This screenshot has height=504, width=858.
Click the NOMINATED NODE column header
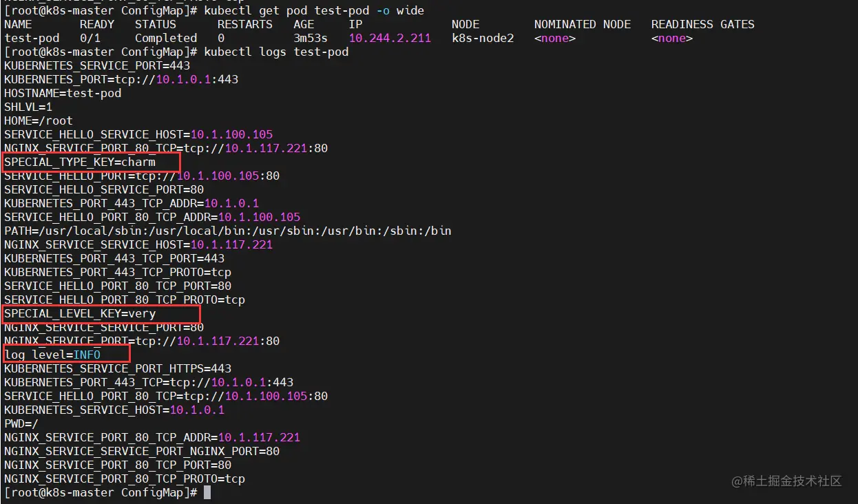[x=583, y=24]
